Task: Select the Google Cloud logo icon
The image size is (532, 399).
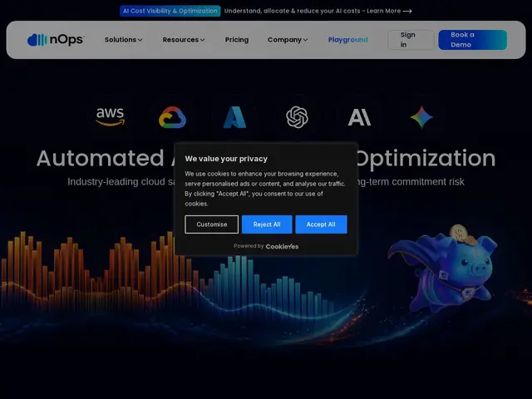Action: [x=172, y=117]
